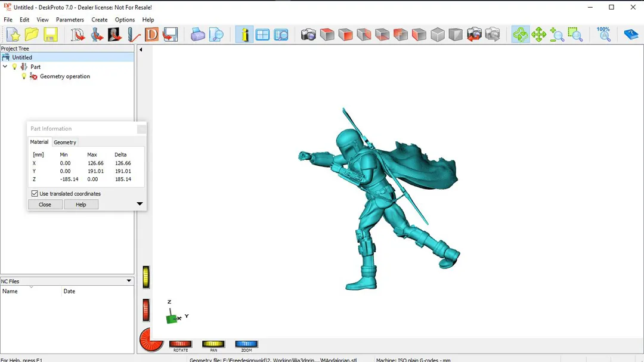
Task: Activate the plus/minus zoom magnifier icon
Action: coord(557,35)
